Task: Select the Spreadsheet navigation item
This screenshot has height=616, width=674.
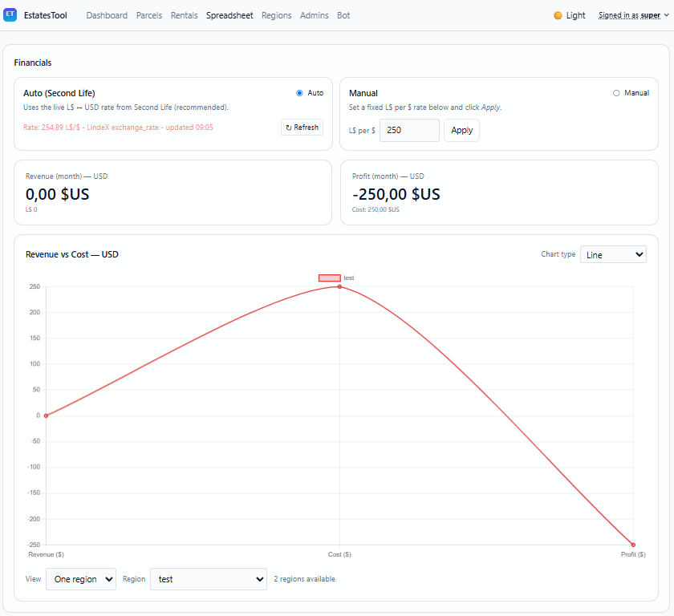Action: tap(229, 14)
